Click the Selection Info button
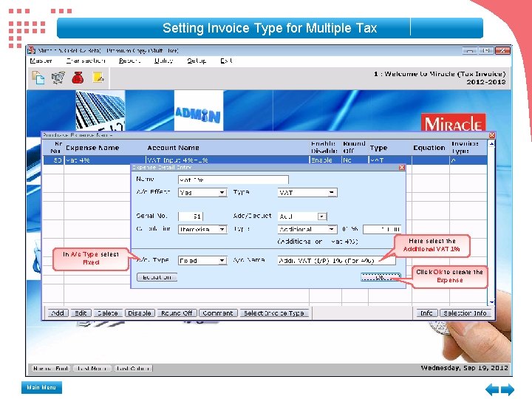Screen dimensions: 532x399 coord(465,313)
